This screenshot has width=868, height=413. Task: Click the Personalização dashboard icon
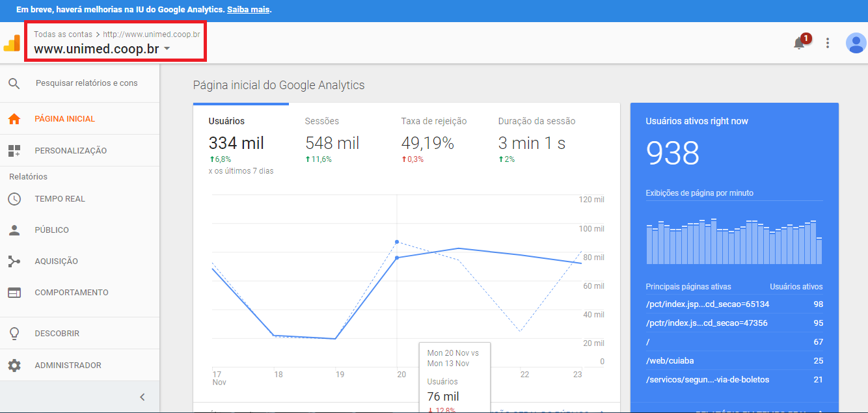[14, 151]
